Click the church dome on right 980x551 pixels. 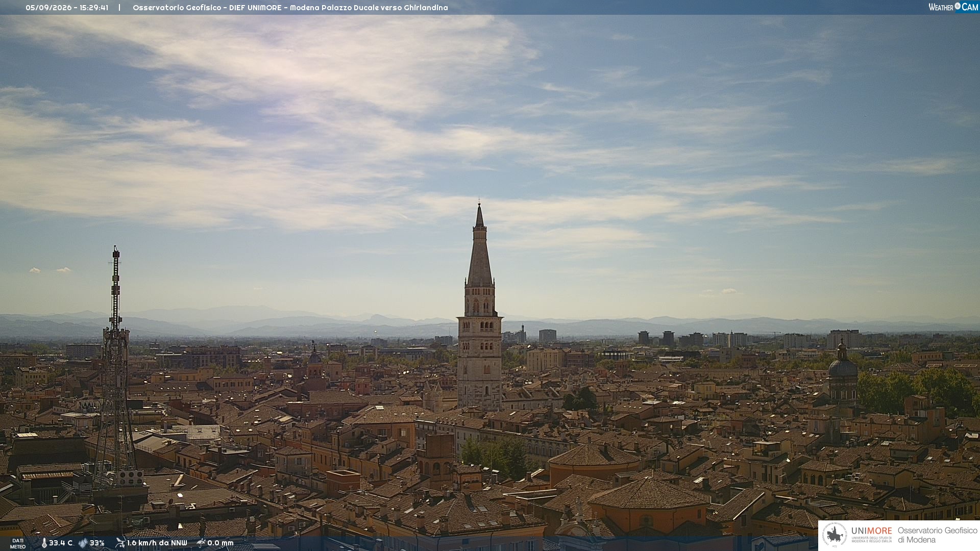(x=842, y=366)
